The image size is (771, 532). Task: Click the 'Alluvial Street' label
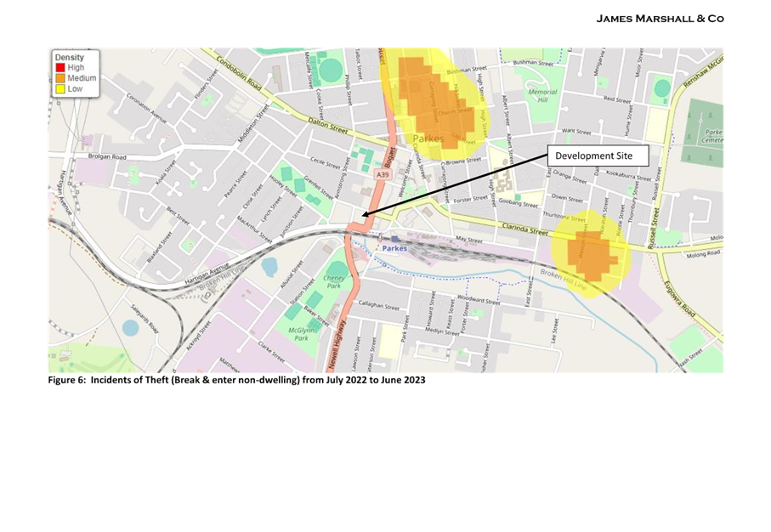point(292,274)
